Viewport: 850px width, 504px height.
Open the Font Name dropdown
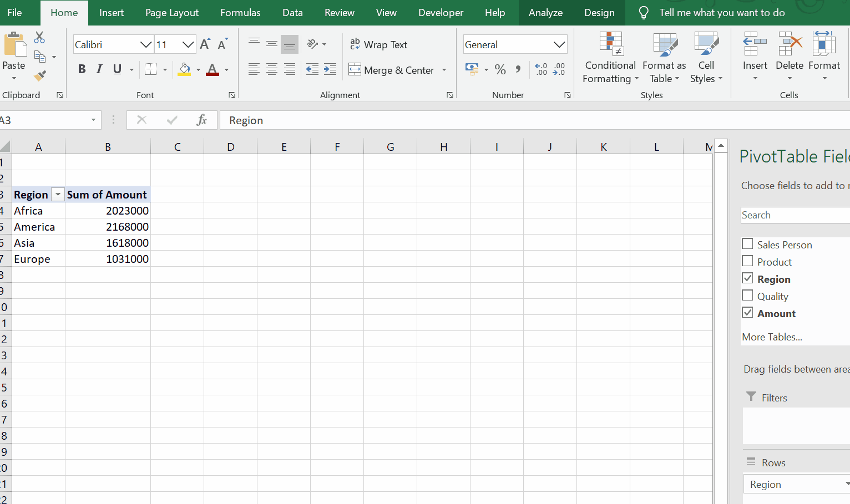click(x=145, y=44)
